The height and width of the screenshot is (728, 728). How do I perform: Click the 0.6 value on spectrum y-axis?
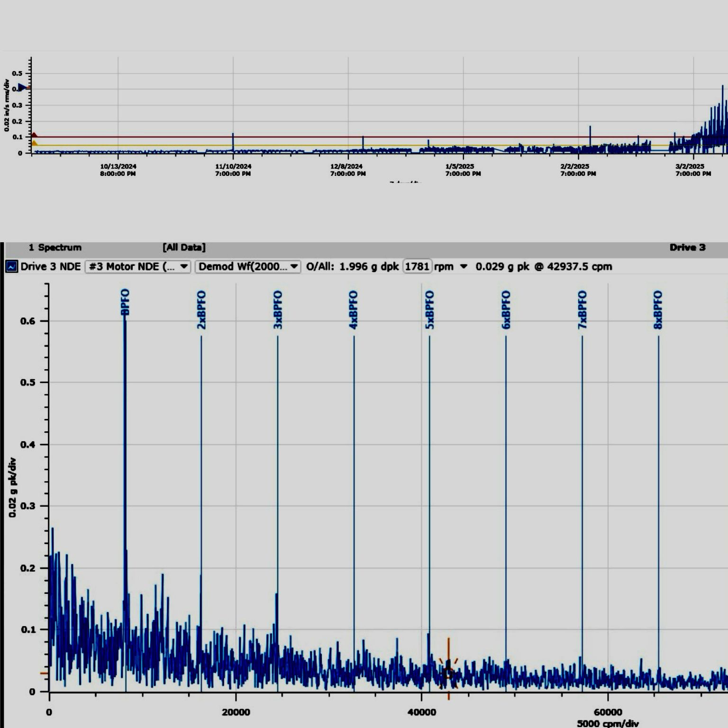point(27,321)
